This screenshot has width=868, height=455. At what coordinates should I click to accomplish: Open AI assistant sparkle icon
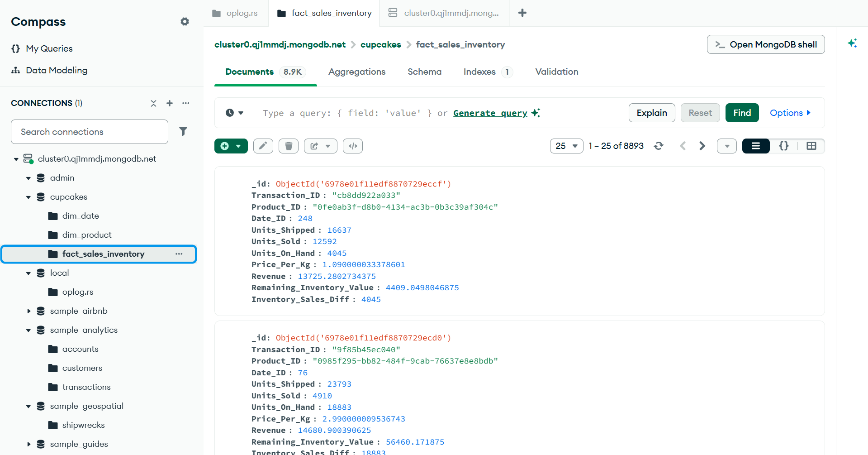[x=852, y=43]
